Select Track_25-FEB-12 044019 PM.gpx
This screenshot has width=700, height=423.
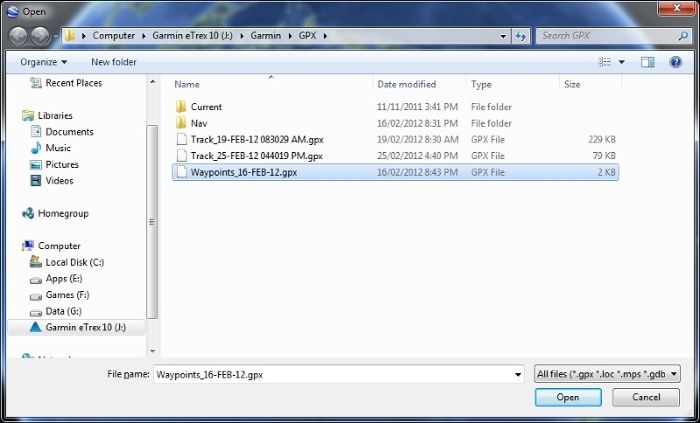point(257,156)
